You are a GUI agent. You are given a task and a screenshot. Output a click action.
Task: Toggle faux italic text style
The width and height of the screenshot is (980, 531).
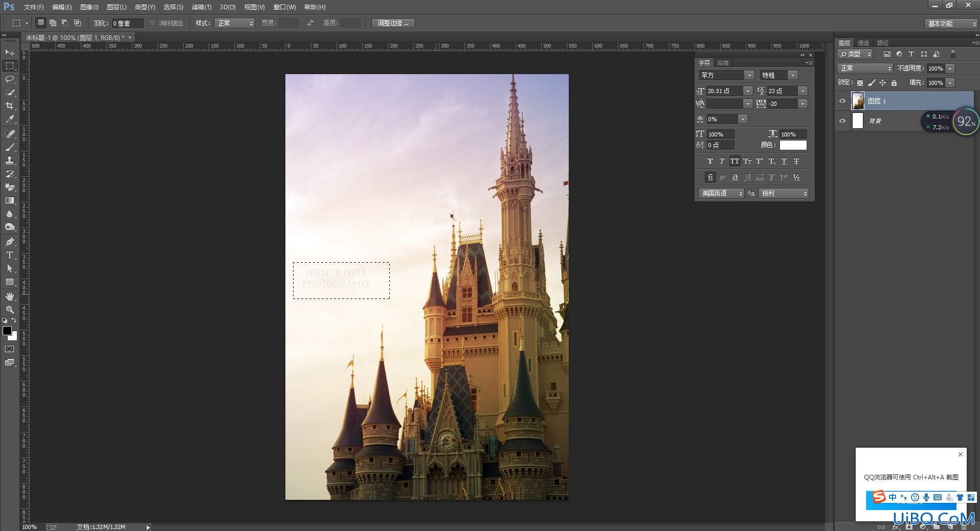point(722,161)
